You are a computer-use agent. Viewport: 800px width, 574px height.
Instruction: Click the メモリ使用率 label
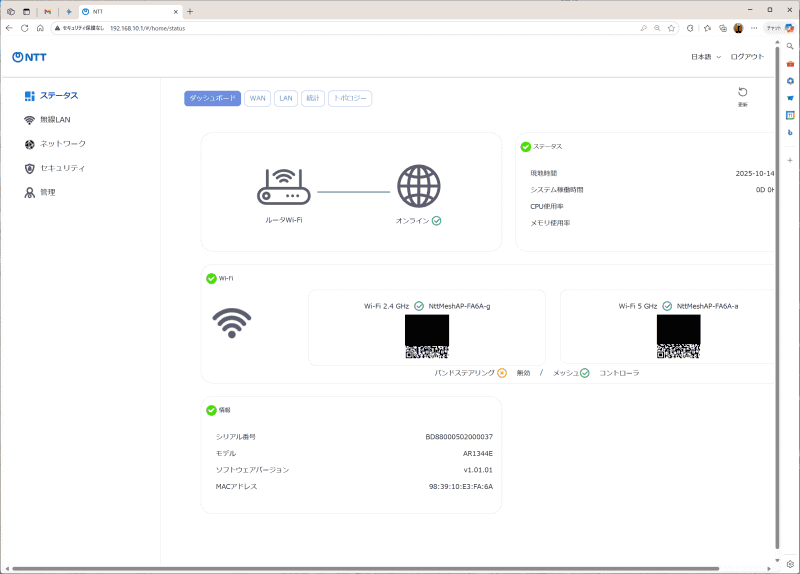(550, 223)
